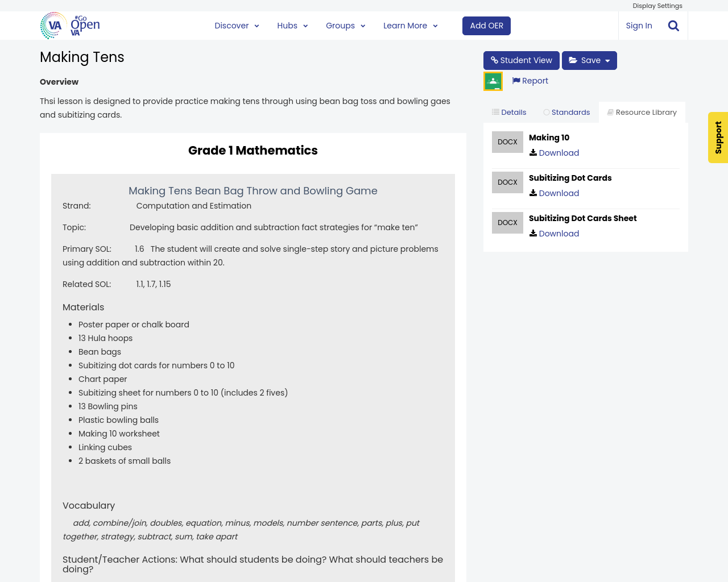Select the Resource Library tab

point(642,113)
